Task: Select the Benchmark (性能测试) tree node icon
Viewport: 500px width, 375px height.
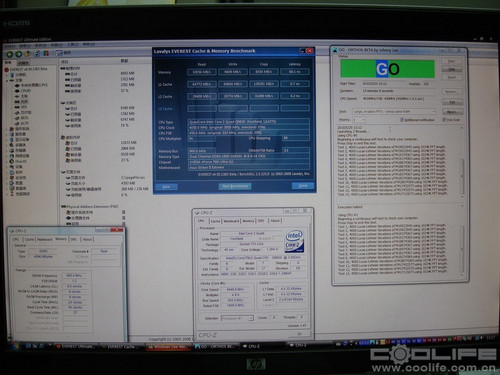Action: pyautogui.click(x=12, y=194)
